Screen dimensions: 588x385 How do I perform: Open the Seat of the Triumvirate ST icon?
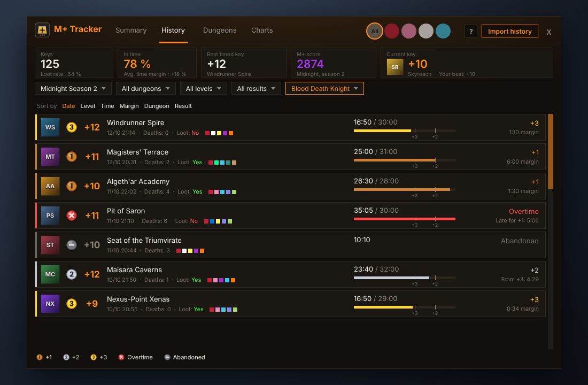(50, 245)
